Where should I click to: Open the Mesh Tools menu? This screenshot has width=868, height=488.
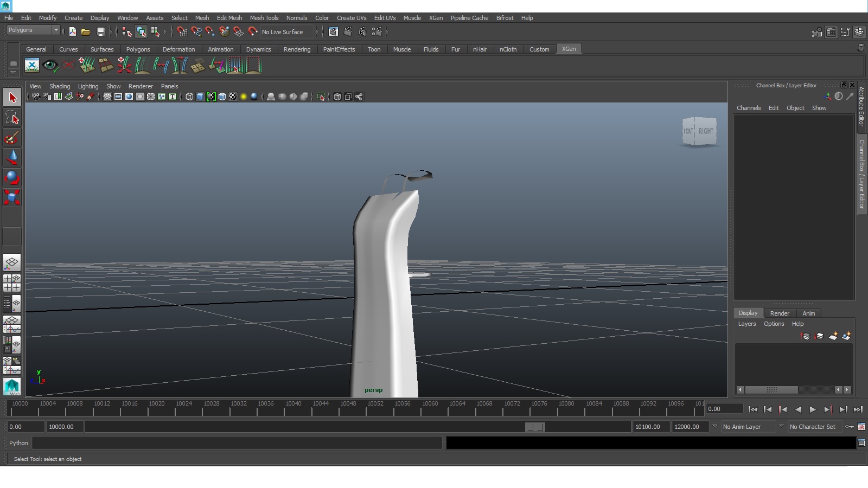click(x=264, y=18)
